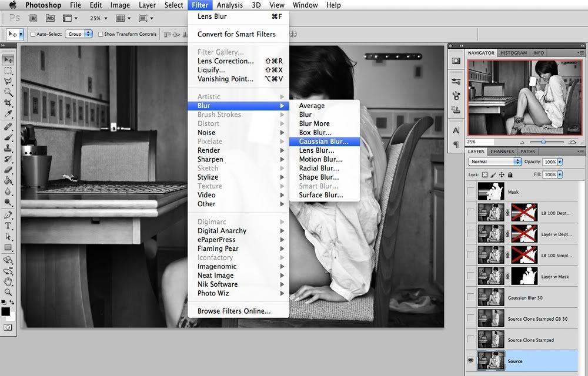Select the Hand tool
This screenshot has width=588, height=376.
pyautogui.click(x=8, y=281)
